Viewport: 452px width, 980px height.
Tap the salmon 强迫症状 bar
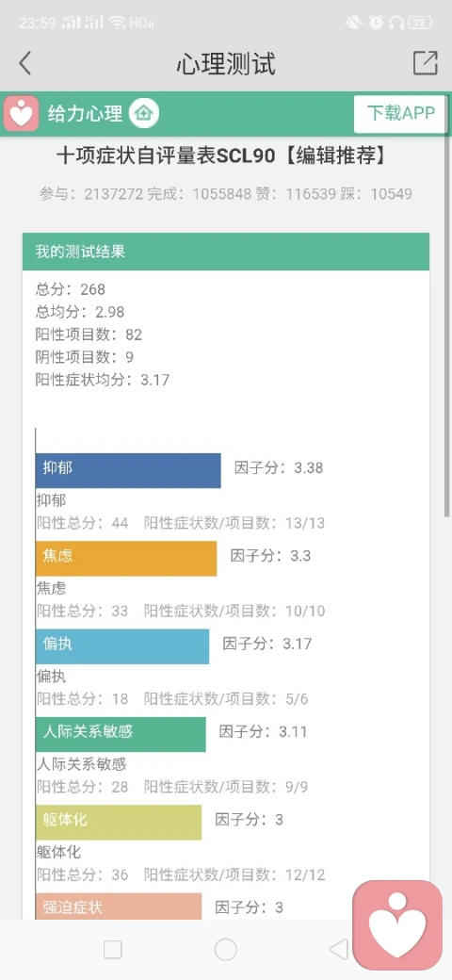pos(119,906)
